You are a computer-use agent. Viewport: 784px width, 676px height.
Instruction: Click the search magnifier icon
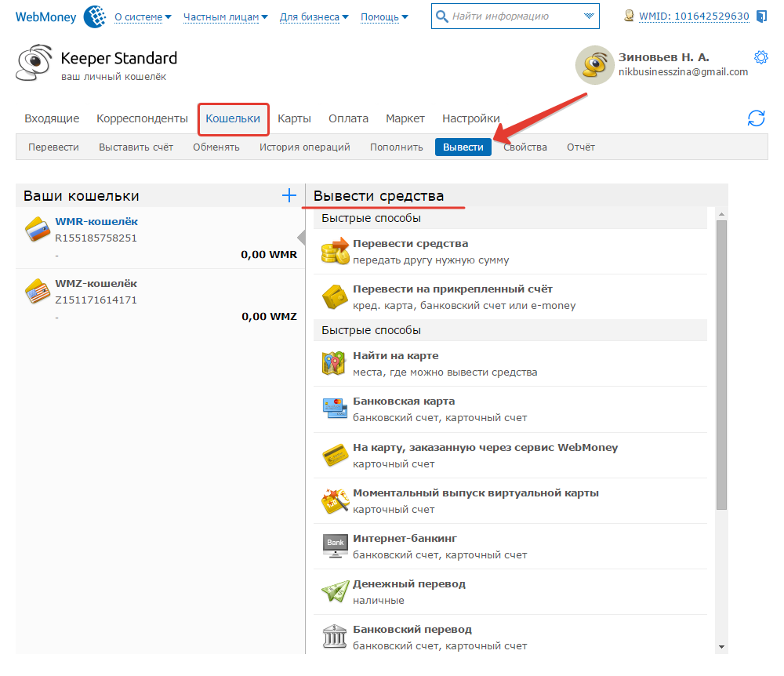(x=441, y=16)
